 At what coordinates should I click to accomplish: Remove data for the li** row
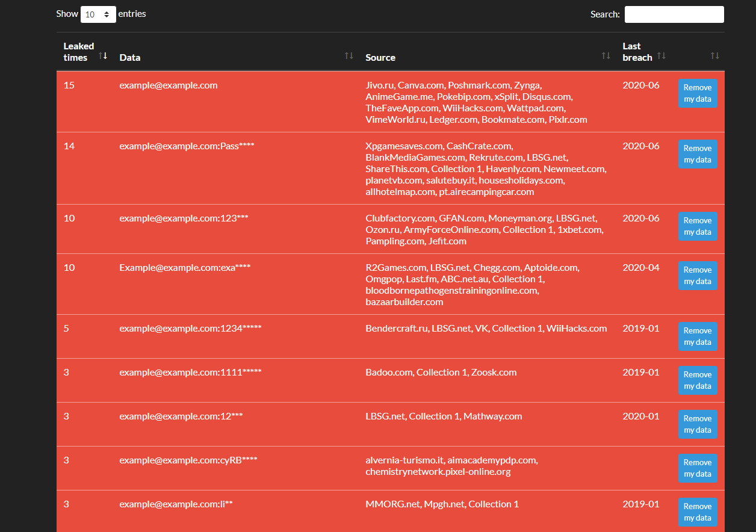(698, 512)
